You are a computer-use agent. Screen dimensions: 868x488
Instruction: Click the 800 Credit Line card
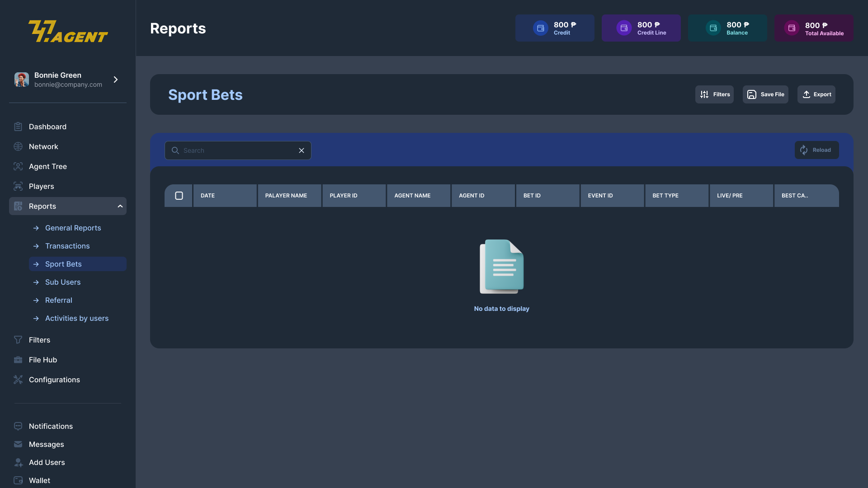click(641, 28)
